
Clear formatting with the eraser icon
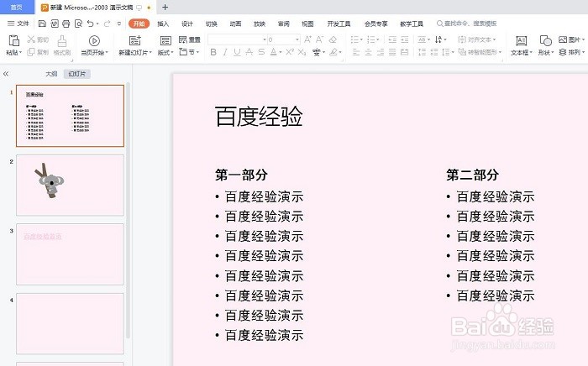pos(333,39)
